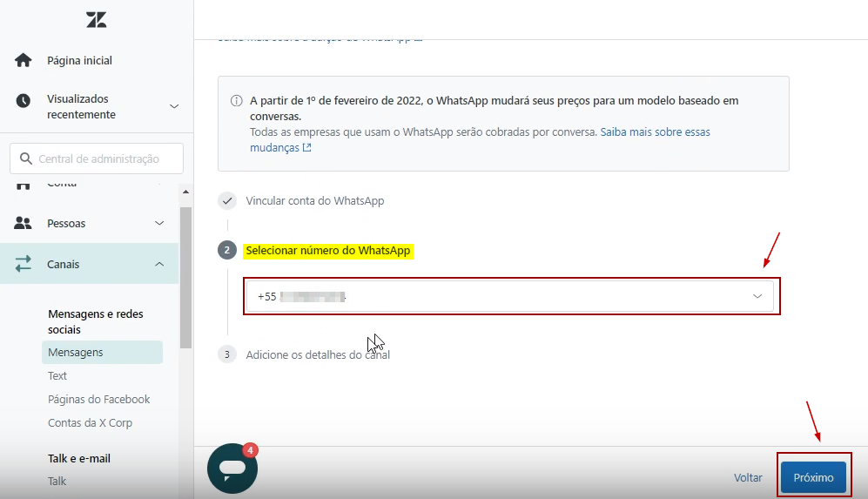Expand the Pessoas section chevron
This screenshot has width=868, height=499.
[x=159, y=224]
